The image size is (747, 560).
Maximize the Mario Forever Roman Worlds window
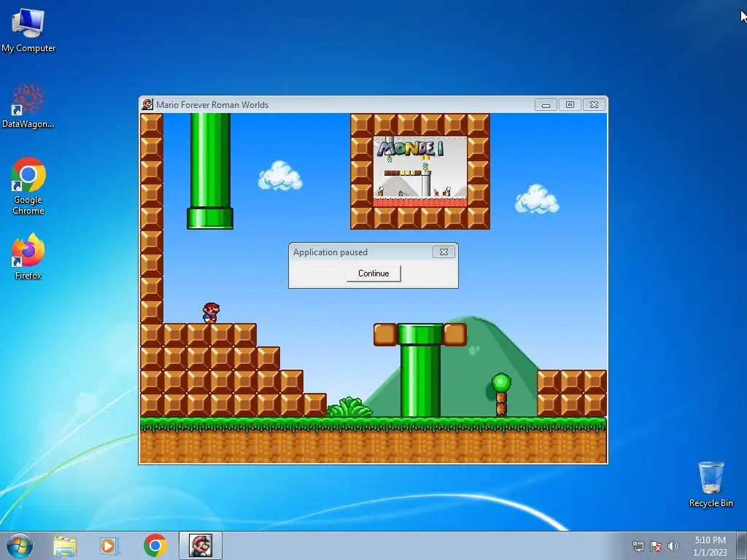(570, 105)
